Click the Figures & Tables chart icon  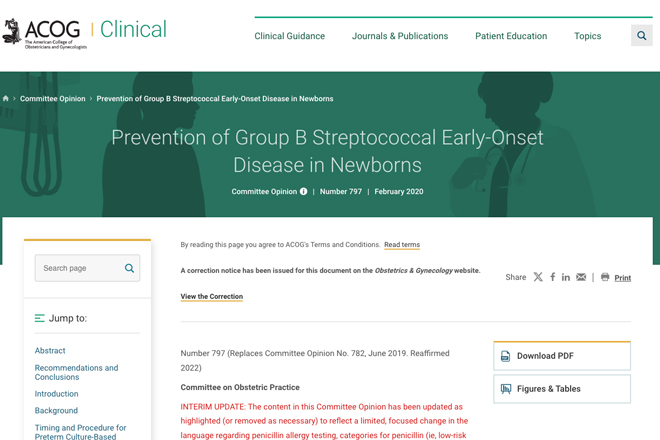(x=506, y=389)
